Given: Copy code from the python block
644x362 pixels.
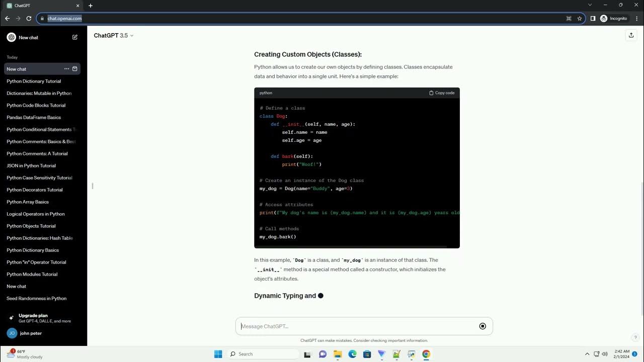Looking at the screenshot, I should click(x=442, y=93).
